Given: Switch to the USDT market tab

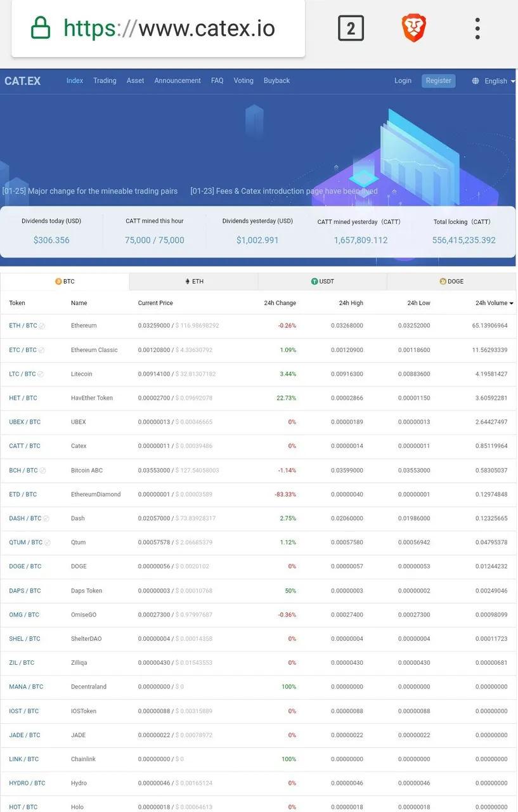Looking at the screenshot, I should point(322,282).
